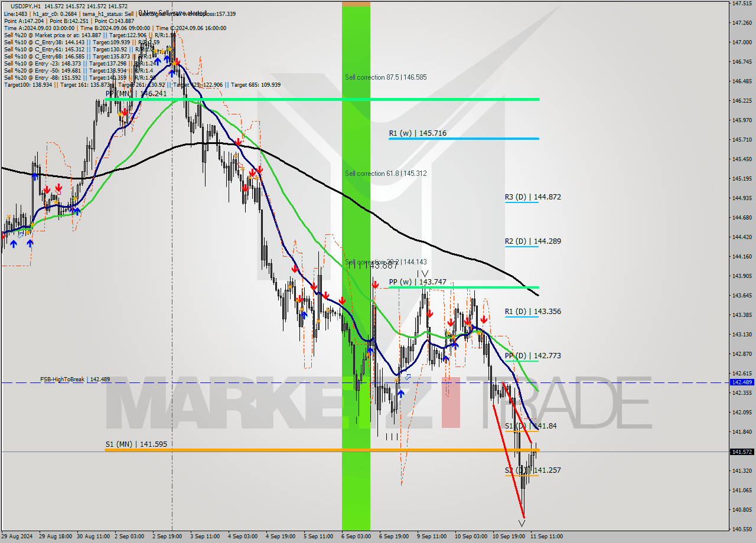Select the S1 (D) | 141.84 label

coord(530,426)
